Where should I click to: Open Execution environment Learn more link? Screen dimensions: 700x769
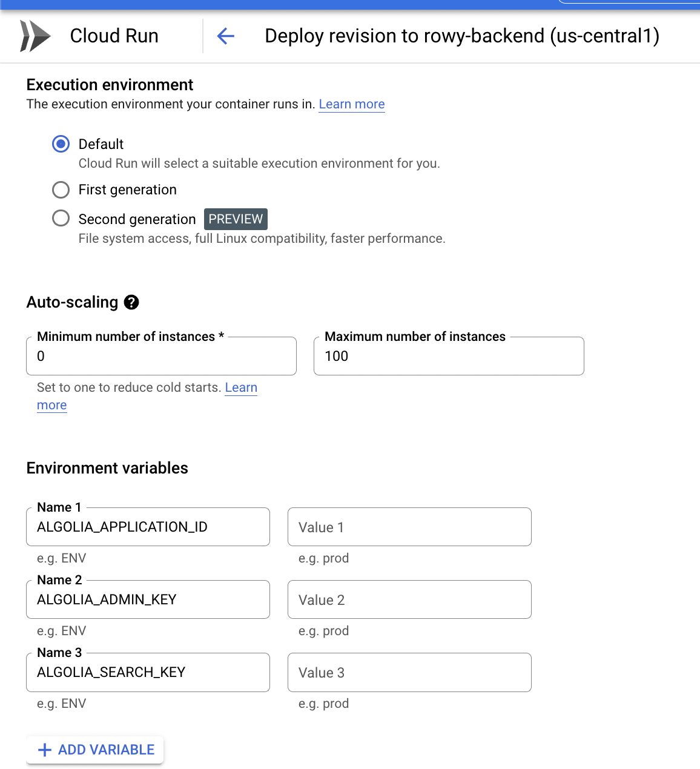[x=351, y=104]
